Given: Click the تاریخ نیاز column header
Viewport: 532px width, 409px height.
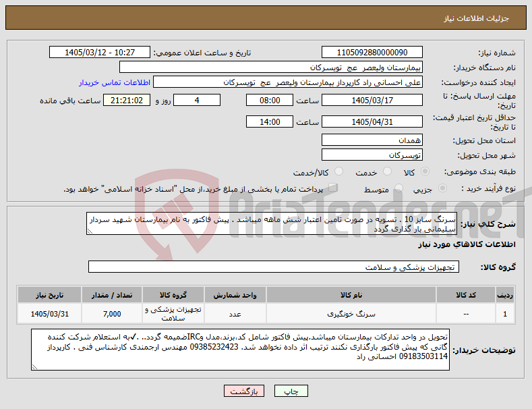Looking at the screenshot, I should (x=49, y=295).
